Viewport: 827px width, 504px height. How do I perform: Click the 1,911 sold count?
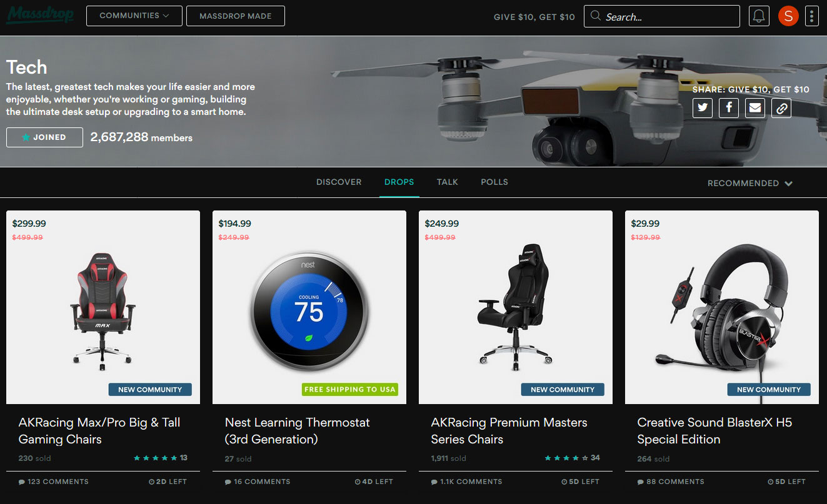pyautogui.click(x=449, y=458)
